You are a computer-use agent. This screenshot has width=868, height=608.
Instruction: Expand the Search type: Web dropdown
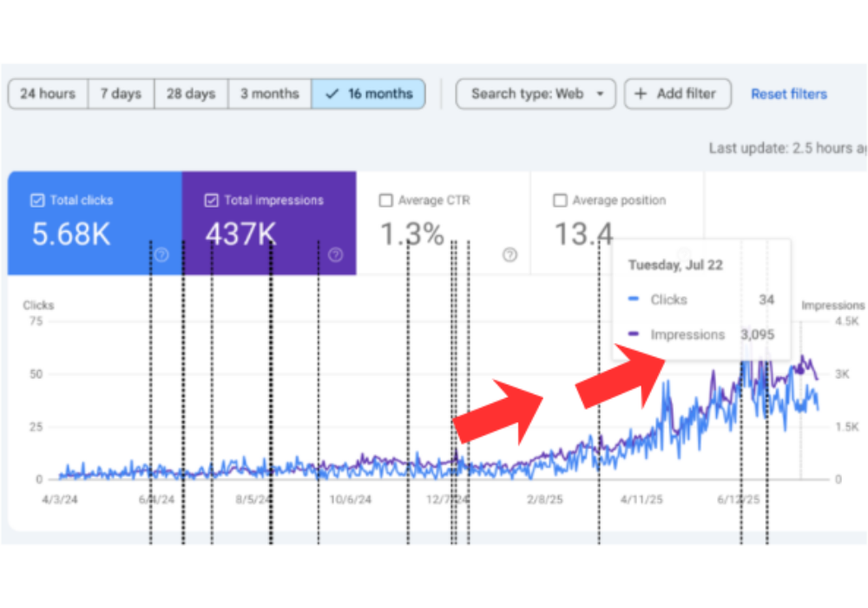pyautogui.click(x=536, y=94)
